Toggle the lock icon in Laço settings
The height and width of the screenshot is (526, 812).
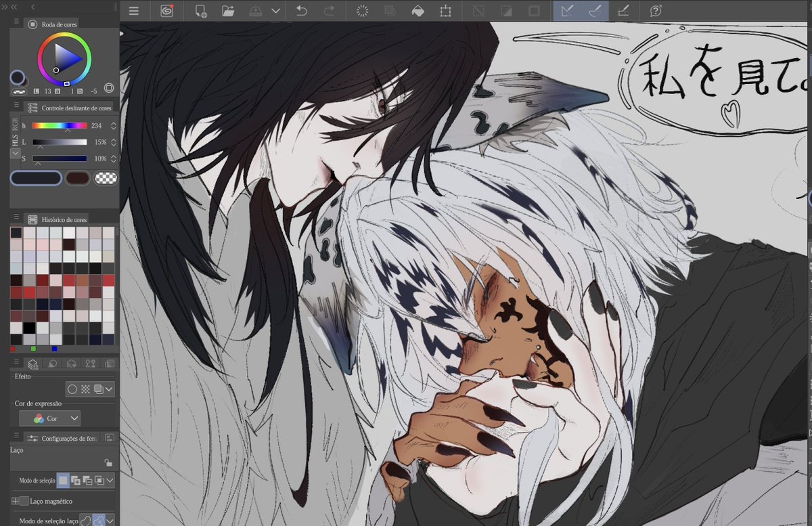tap(108, 463)
